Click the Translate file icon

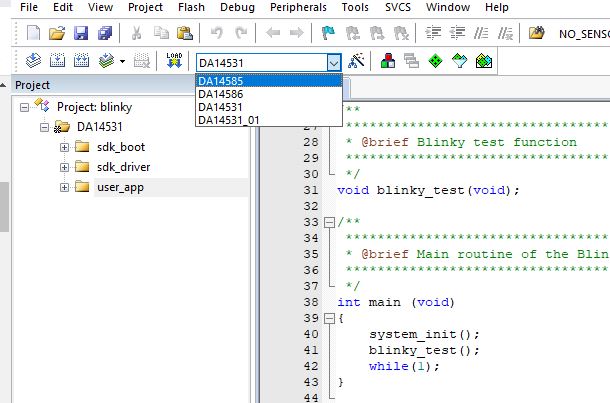(33, 61)
